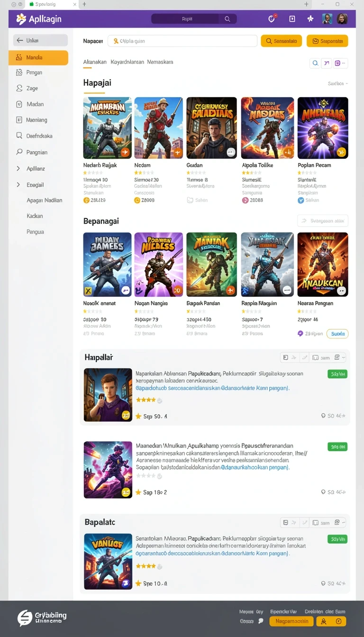Open the Sadbon sort dropdown

click(x=338, y=83)
